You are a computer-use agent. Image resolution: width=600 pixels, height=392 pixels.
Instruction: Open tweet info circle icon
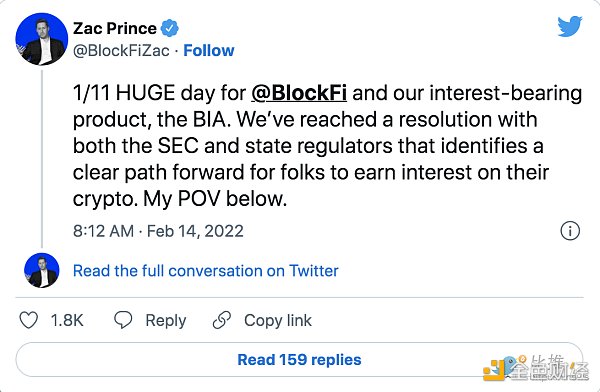pyautogui.click(x=570, y=231)
